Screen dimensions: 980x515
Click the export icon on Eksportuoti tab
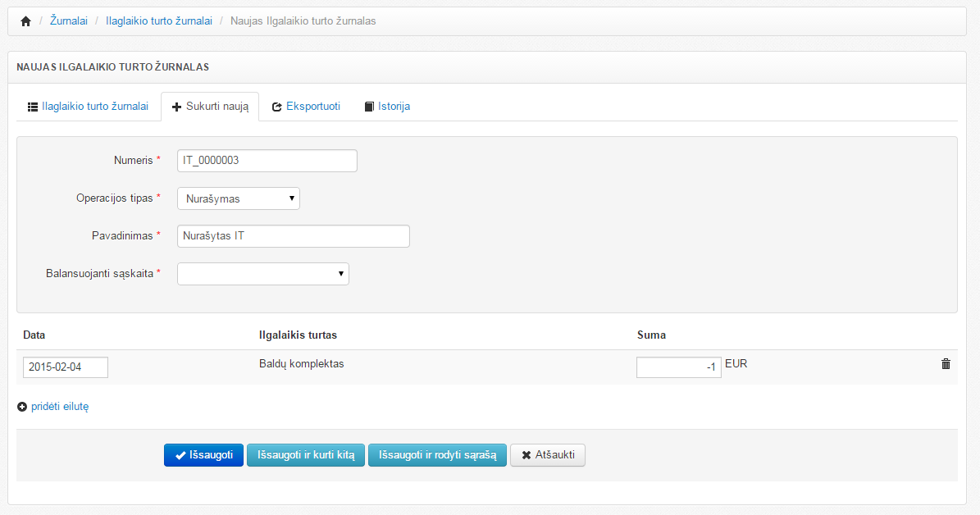[x=277, y=107]
